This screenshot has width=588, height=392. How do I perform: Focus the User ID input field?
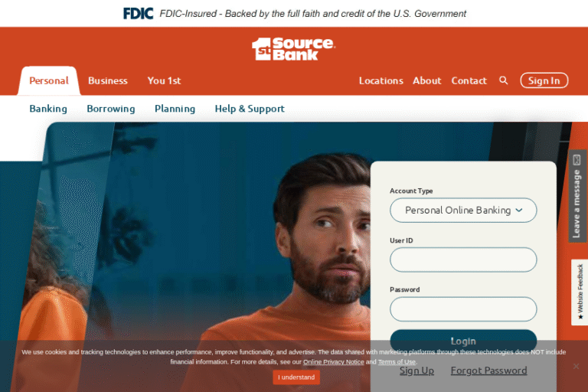click(463, 260)
